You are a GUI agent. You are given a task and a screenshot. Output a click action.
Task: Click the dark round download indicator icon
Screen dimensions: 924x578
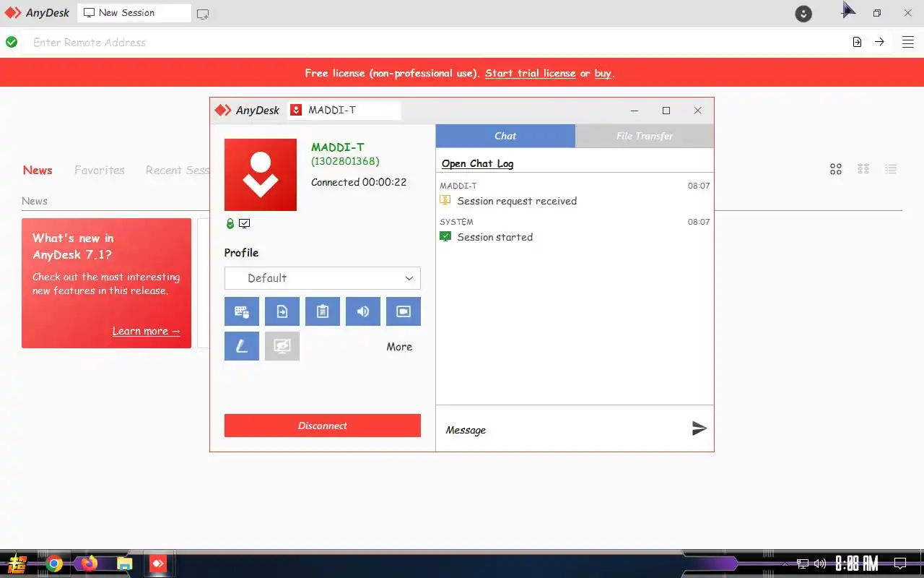[803, 13]
